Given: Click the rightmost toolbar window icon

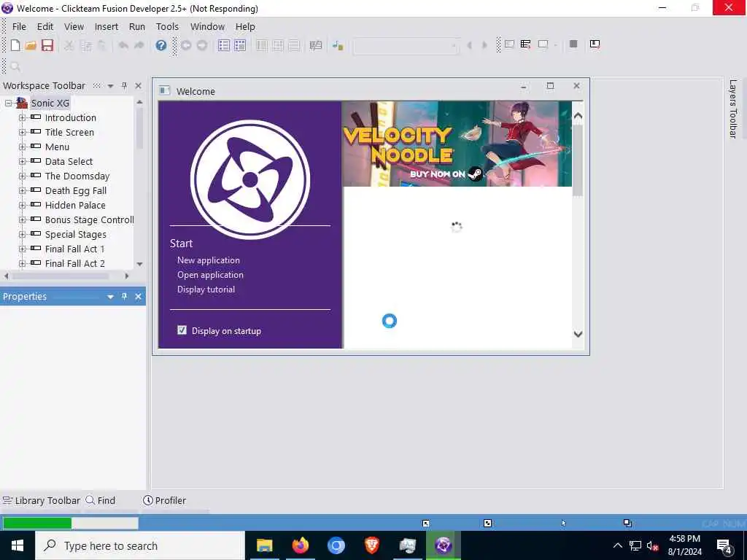Looking at the screenshot, I should click(x=595, y=44).
